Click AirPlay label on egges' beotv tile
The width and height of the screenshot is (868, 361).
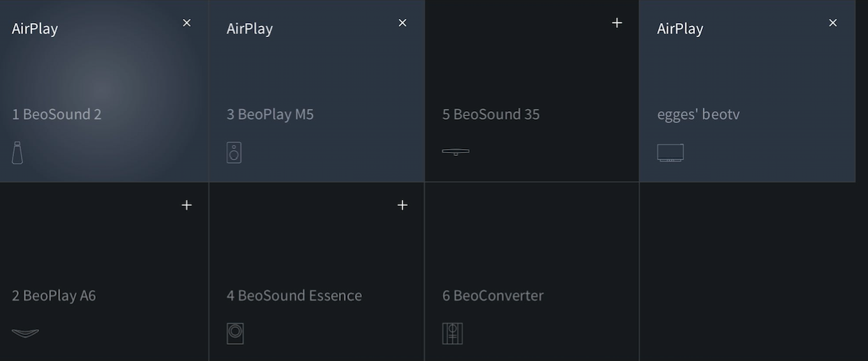[x=680, y=29]
